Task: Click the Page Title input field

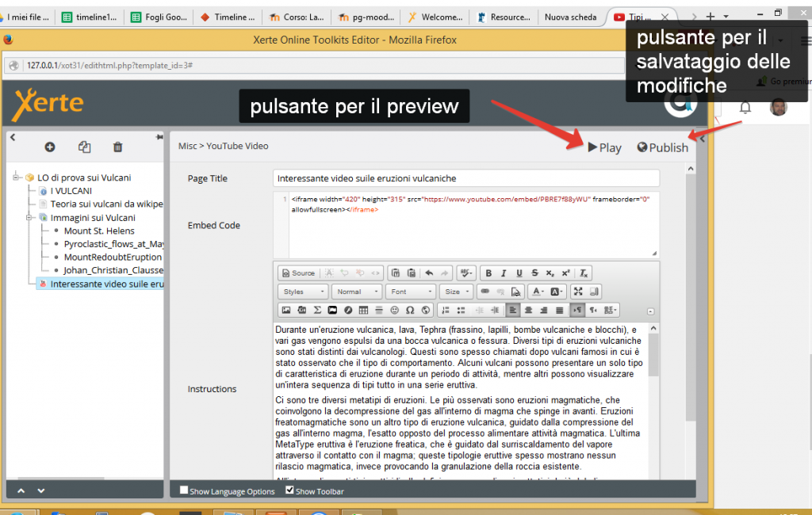Action: (x=466, y=178)
